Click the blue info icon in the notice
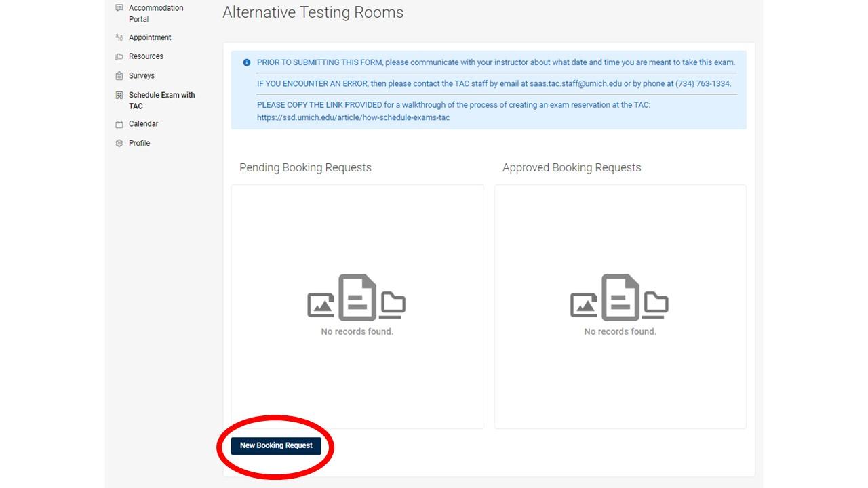Viewport: 868px width, 488px height. (247, 62)
